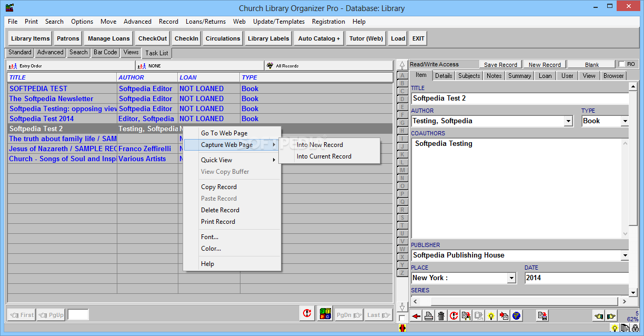Click the DATE field showing 2014

pos(576,278)
